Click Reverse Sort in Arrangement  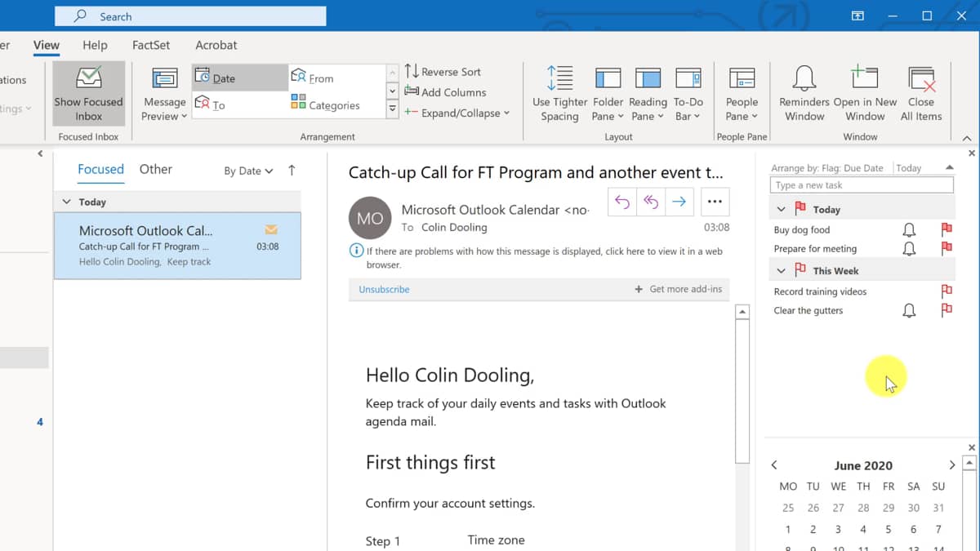(x=443, y=72)
